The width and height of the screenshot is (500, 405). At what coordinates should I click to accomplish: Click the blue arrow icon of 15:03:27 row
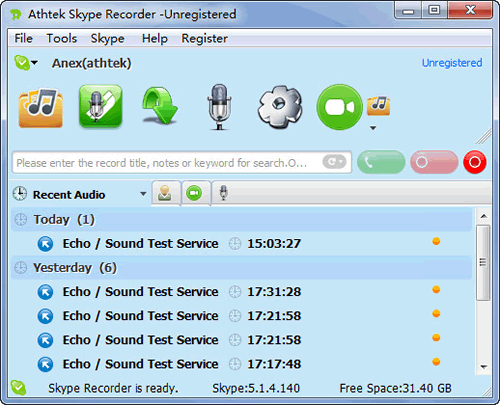pos(45,244)
